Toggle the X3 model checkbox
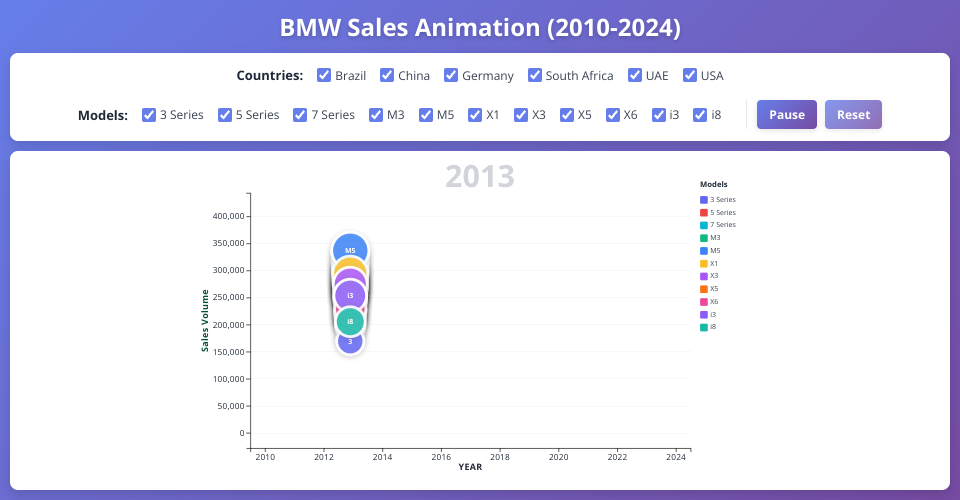The height and width of the screenshot is (500, 960). click(x=521, y=115)
